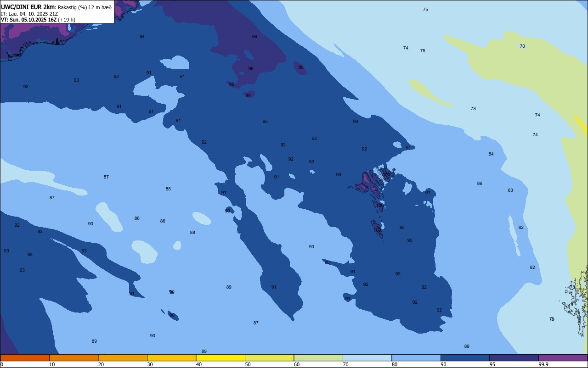Click the legend tick label '20'

click(101, 364)
